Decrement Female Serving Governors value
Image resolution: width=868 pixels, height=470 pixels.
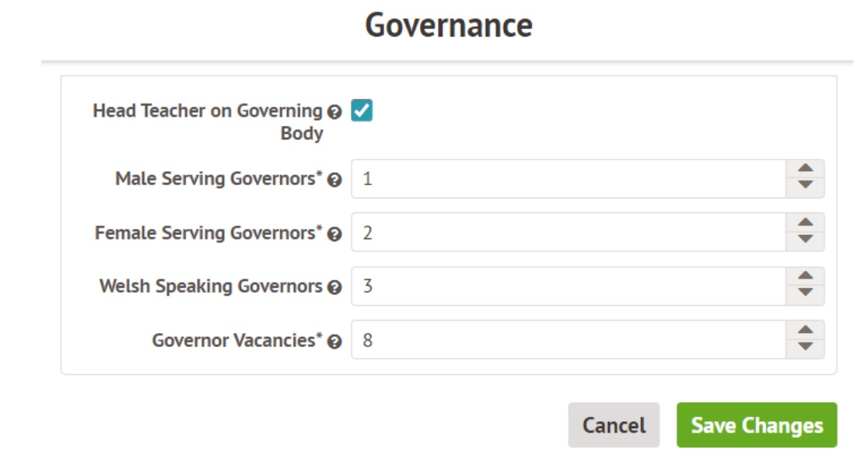[805, 240]
